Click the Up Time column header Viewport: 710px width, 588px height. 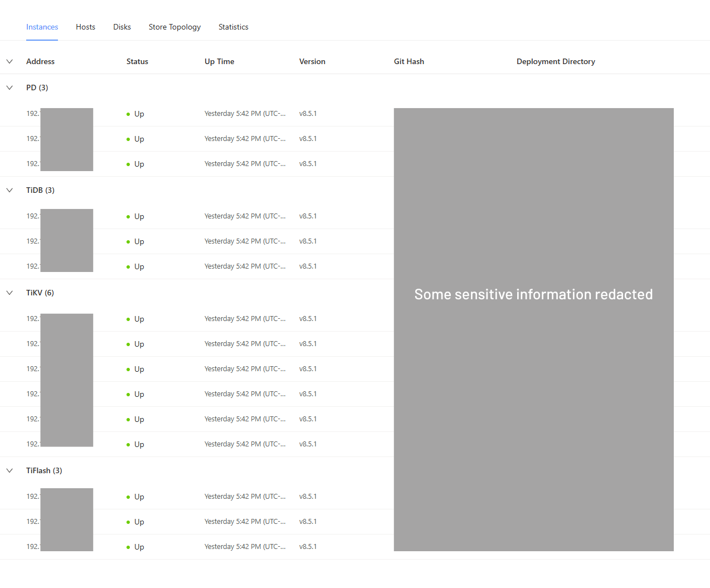click(x=219, y=61)
